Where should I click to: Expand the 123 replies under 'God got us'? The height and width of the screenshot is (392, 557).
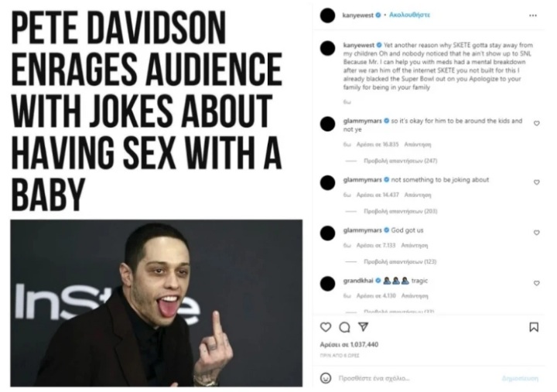coord(400,261)
